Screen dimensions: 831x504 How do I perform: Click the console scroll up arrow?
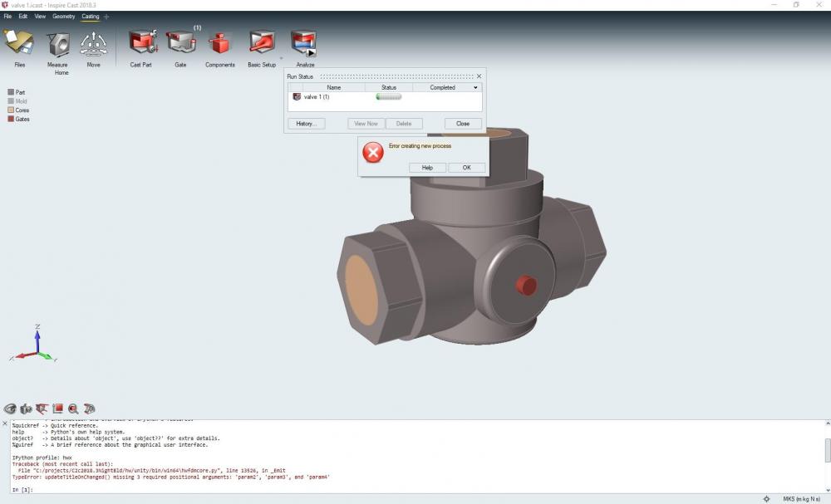click(x=828, y=424)
